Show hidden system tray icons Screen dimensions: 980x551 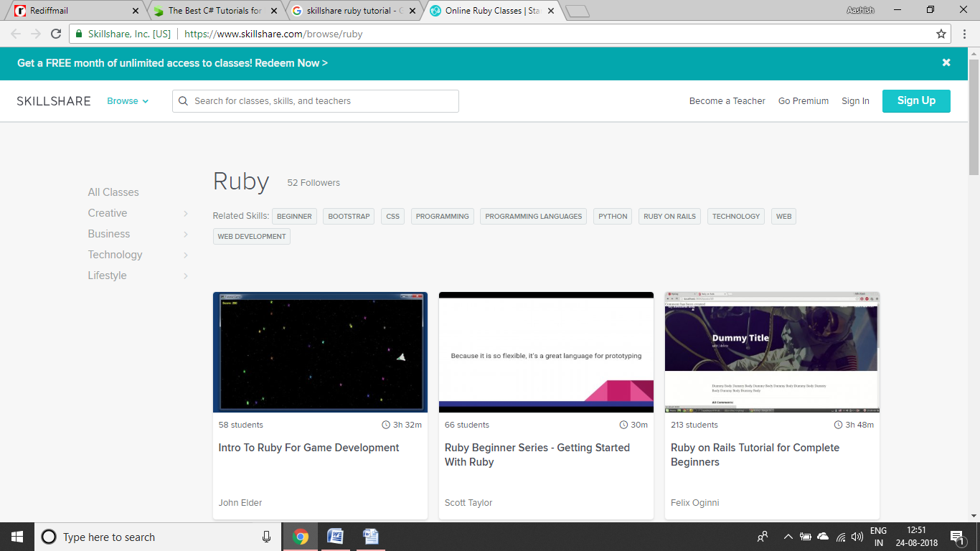pyautogui.click(x=788, y=537)
